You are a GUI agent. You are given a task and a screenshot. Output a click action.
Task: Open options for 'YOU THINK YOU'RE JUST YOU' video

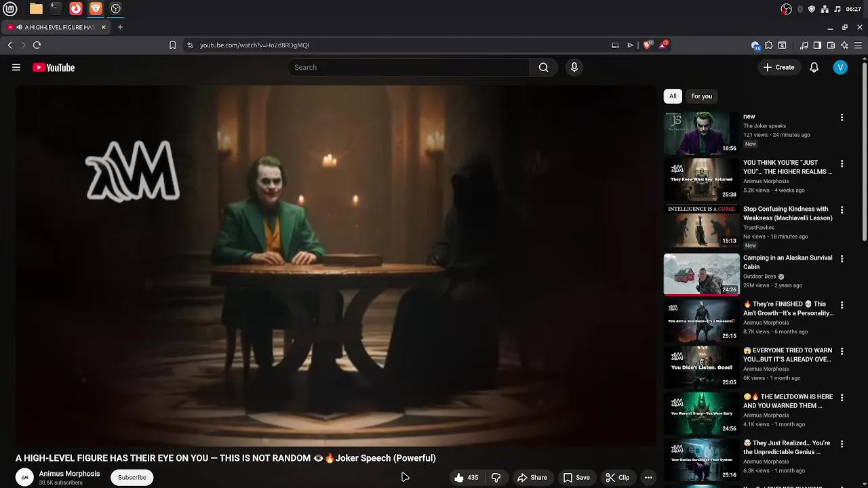(842, 164)
